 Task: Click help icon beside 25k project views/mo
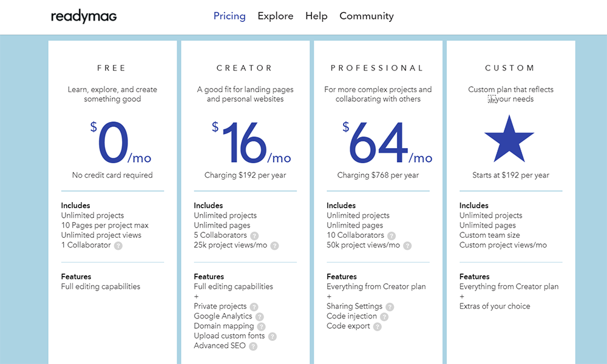[274, 246]
